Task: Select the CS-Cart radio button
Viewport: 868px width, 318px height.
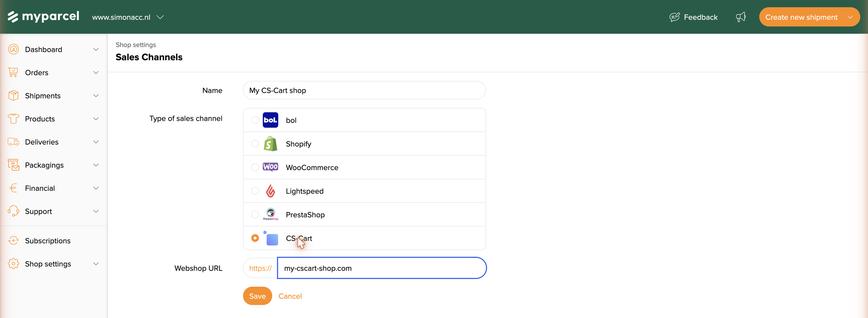Action: tap(255, 238)
